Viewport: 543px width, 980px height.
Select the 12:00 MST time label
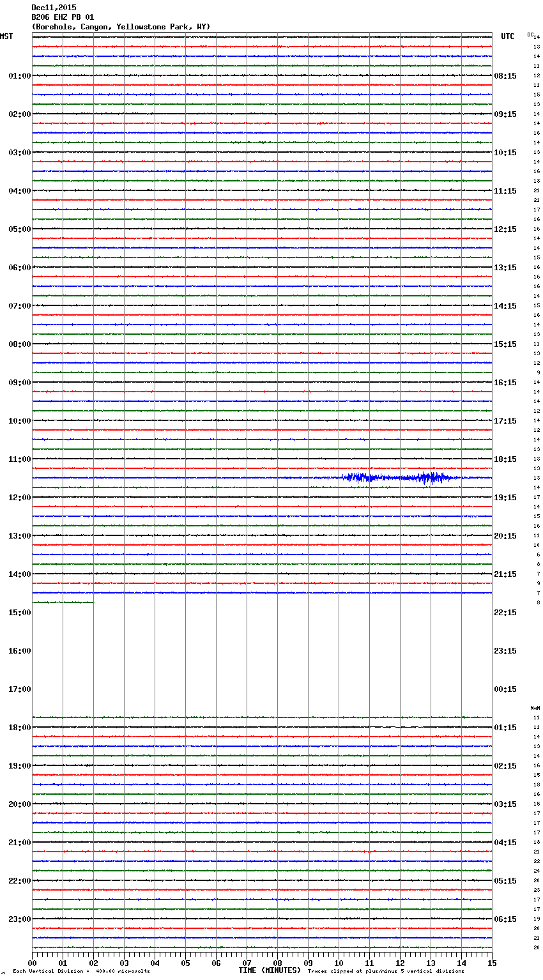click(19, 498)
